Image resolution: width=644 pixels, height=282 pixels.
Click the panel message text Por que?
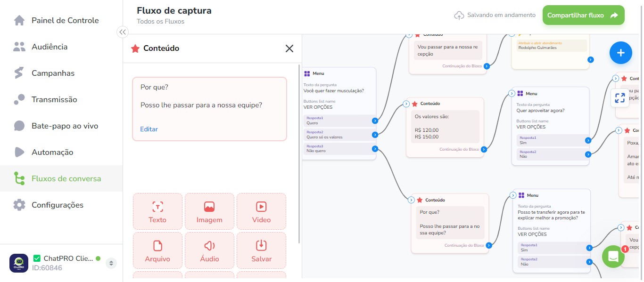point(154,87)
